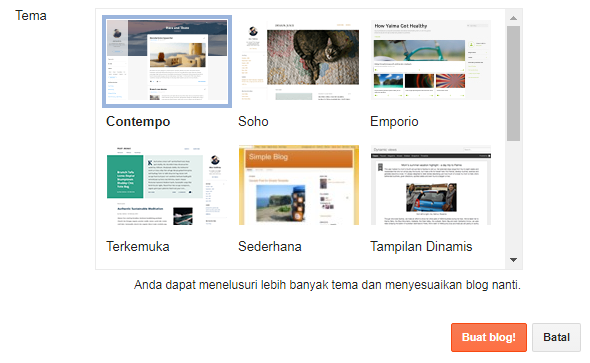Click the theme list scroll down arrow
The height and width of the screenshot is (363, 590).
tap(513, 260)
